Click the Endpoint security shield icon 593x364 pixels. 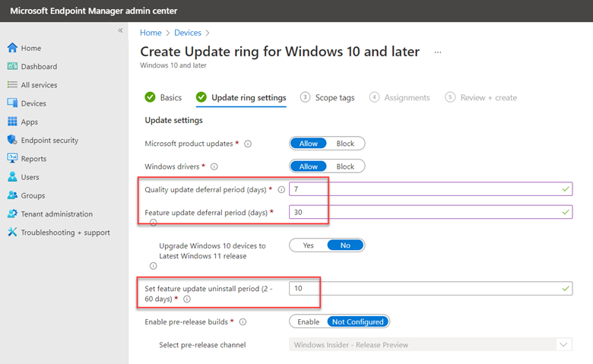(12, 140)
